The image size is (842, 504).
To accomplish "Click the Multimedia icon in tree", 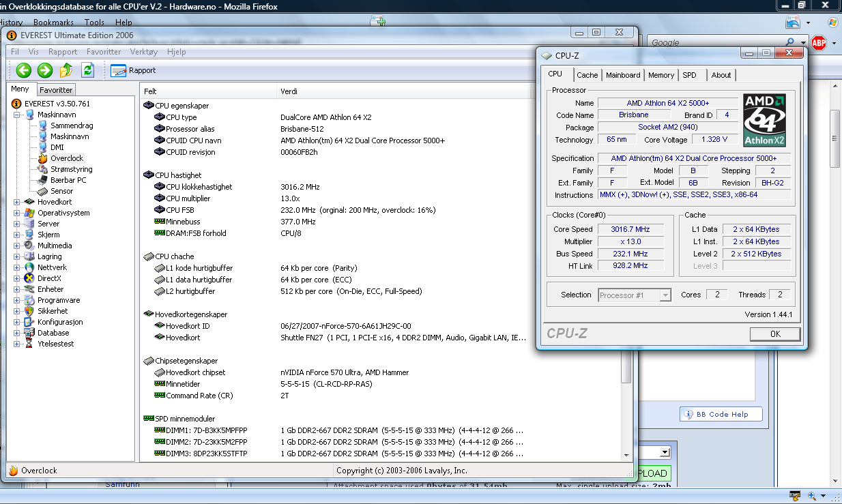I will 30,246.
